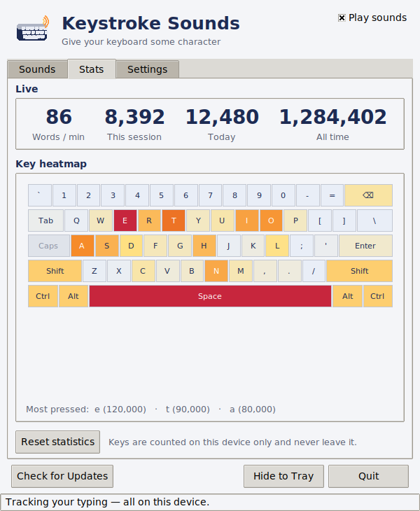Click the backtick key in heatmap
The width and height of the screenshot is (420, 511).
pos(39,195)
